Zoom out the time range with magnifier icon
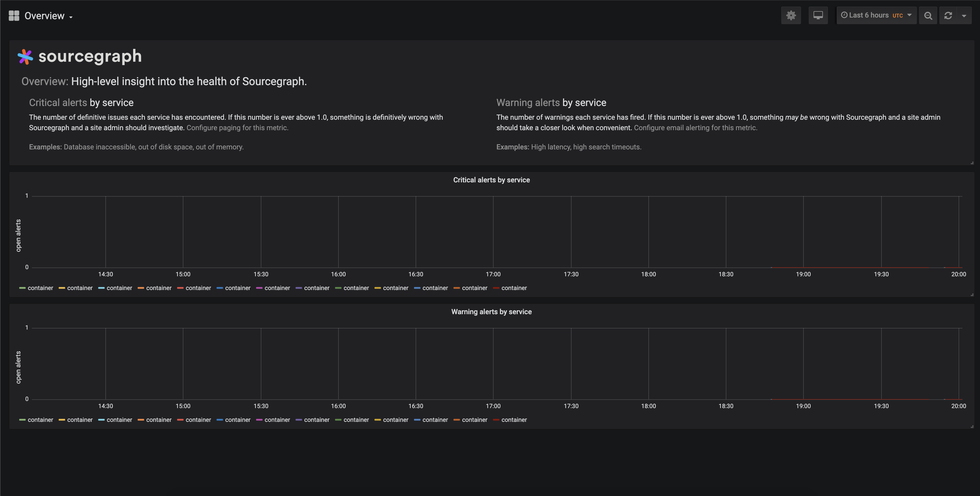This screenshot has width=980, height=496. click(x=928, y=15)
